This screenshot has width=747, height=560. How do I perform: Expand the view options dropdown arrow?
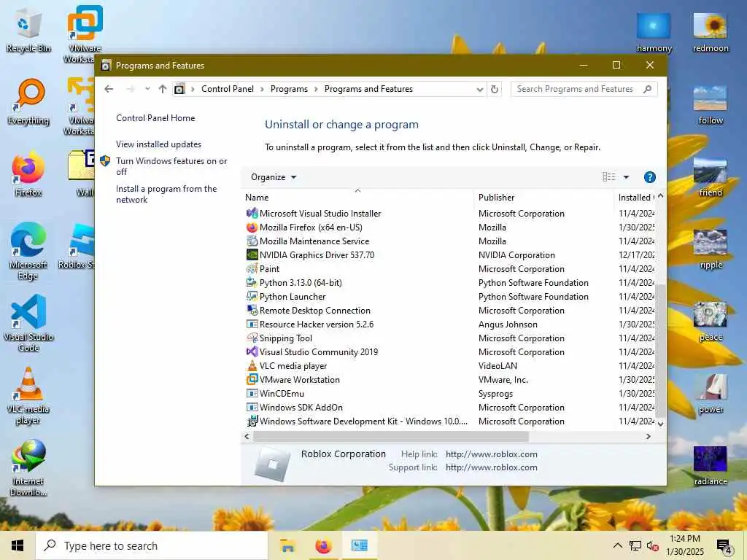coord(626,177)
